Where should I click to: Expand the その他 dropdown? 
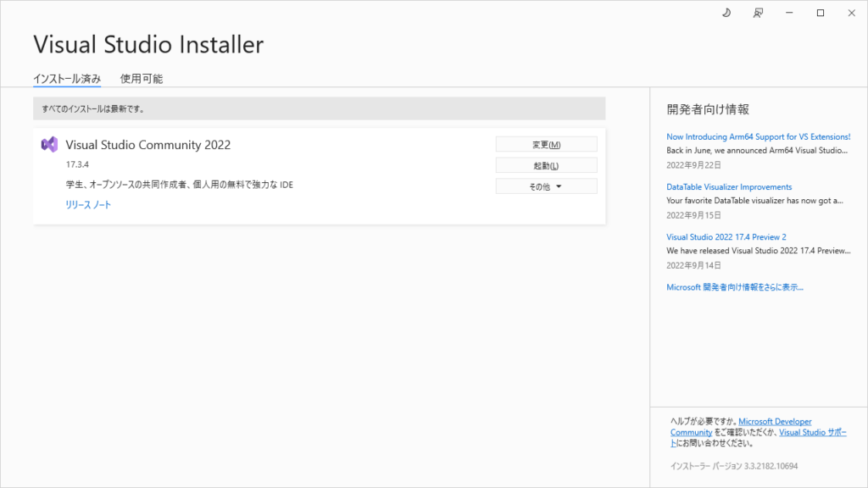tap(547, 186)
